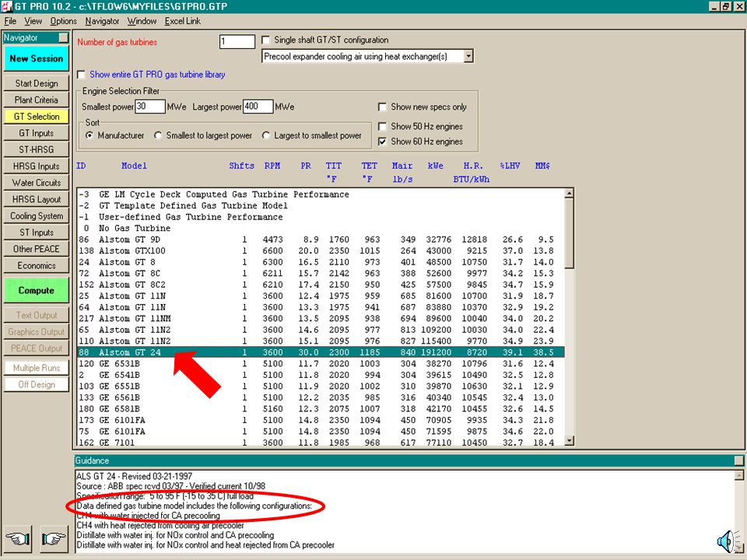
Task: Click the Largest power input field
Action: coord(258,107)
